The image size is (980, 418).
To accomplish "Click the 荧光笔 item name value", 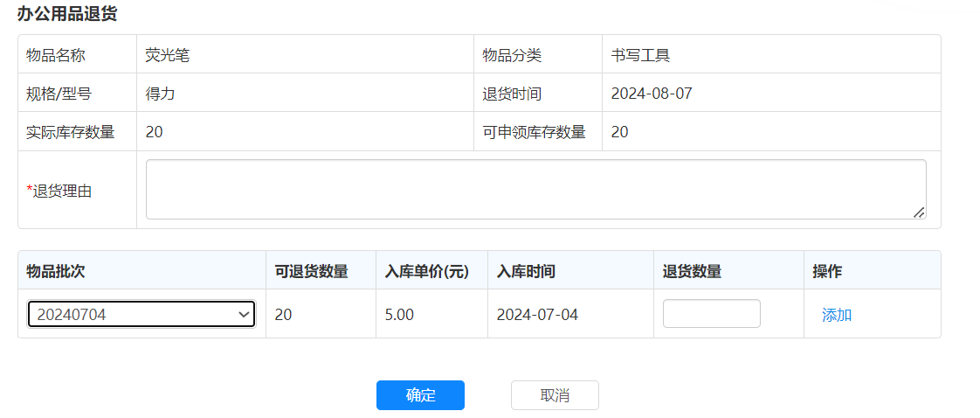I will pos(167,55).
